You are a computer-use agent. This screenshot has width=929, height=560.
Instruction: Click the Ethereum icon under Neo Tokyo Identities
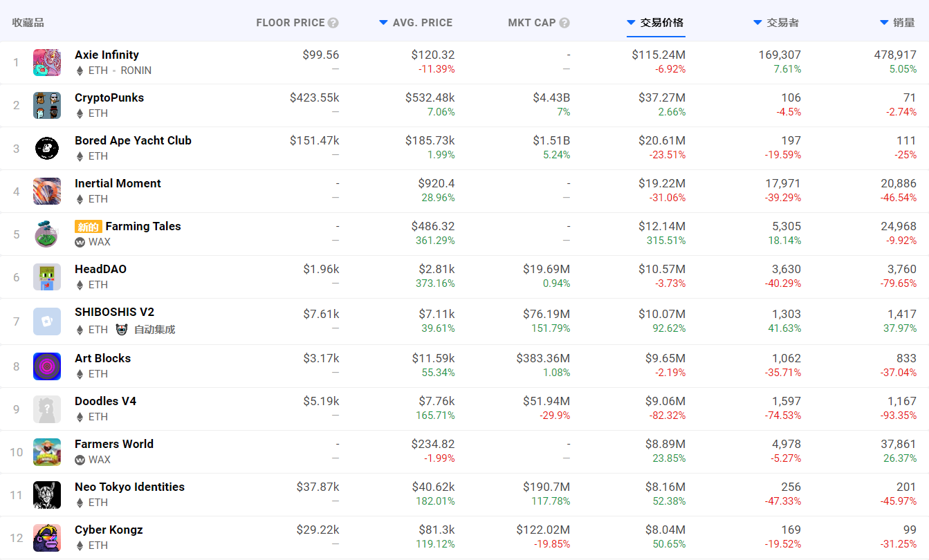tap(80, 503)
